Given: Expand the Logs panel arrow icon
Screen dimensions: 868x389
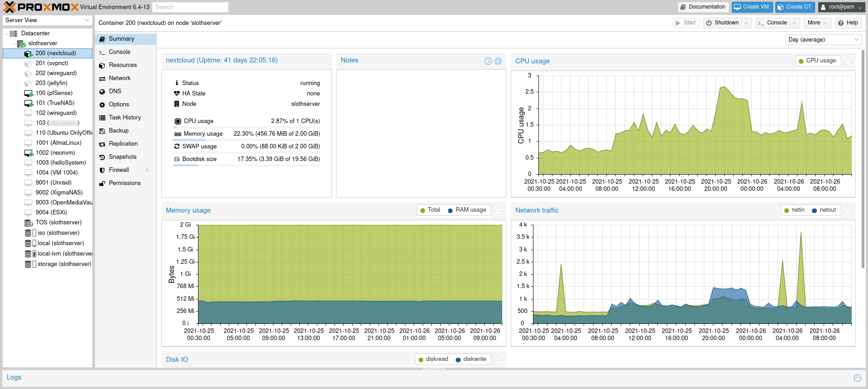Looking at the screenshot, I should click(x=858, y=378).
